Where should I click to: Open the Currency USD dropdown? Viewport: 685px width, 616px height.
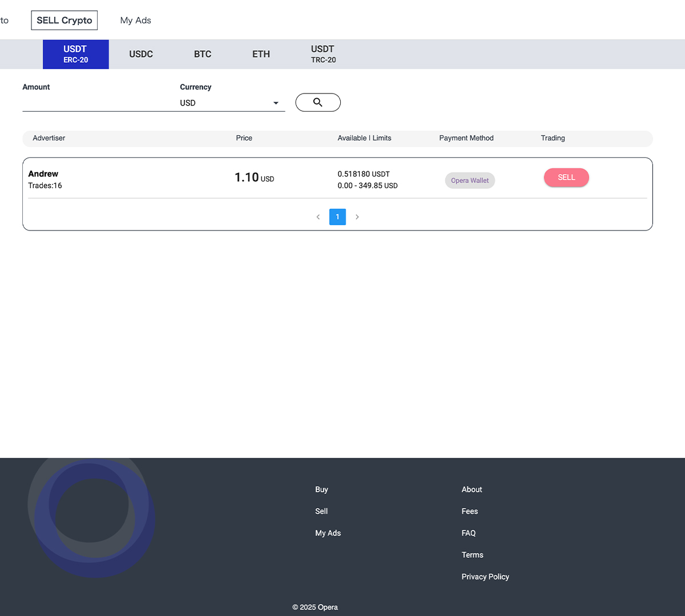coord(228,103)
